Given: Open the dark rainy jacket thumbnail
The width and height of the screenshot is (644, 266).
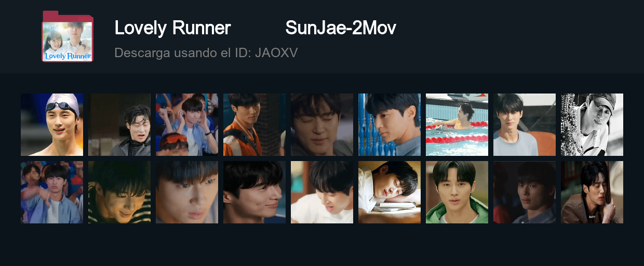Looking at the screenshot, I should pyautogui.click(x=119, y=125).
